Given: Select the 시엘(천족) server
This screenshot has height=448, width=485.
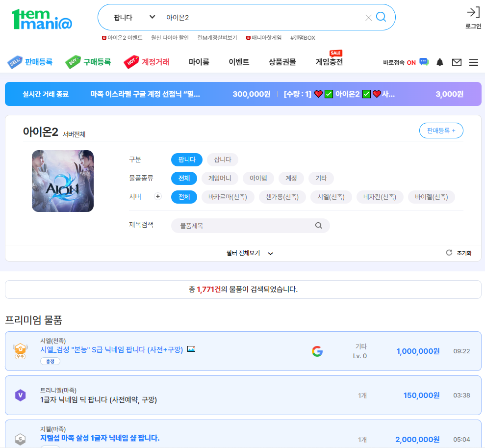Looking at the screenshot, I should 331,197.
